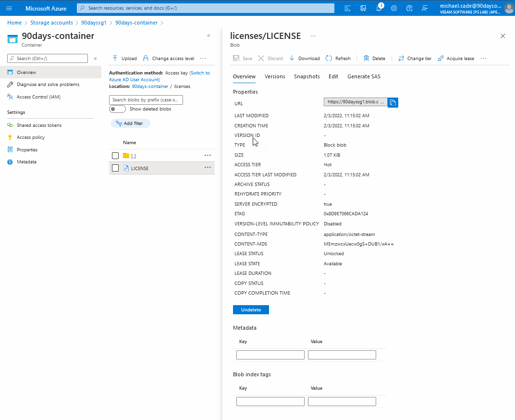Check the LICENSE blob checkbox
The height and width of the screenshot is (420, 515).
(x=115, y=168)
